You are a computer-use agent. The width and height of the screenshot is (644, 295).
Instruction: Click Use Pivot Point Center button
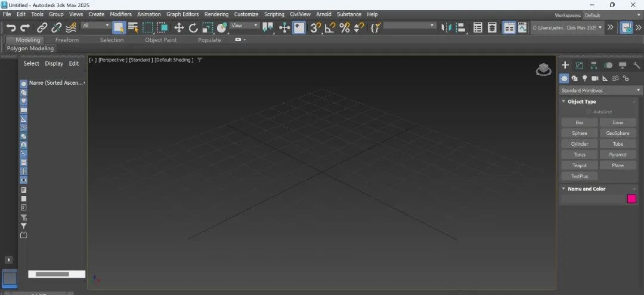[268, 28]
